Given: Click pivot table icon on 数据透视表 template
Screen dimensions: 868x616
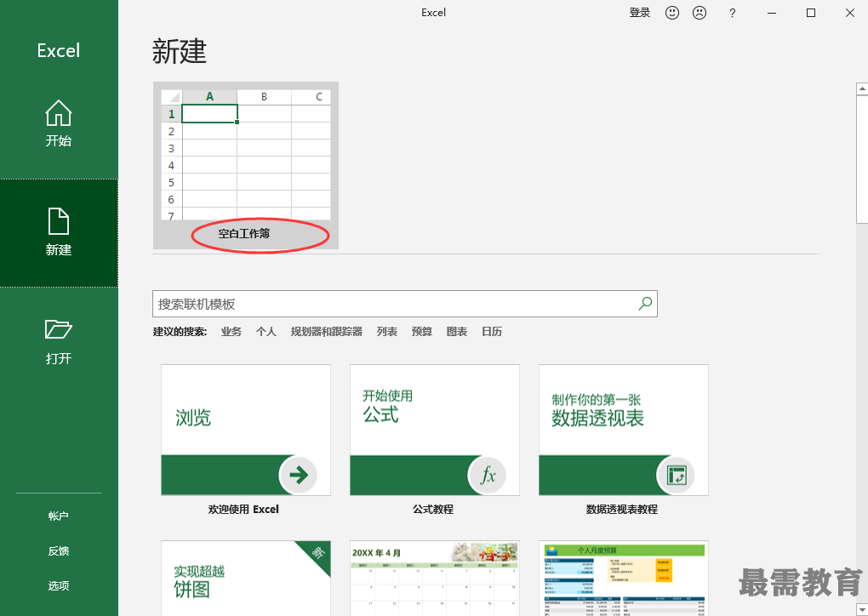Looking at the screenshot, I should coord(676,475).
